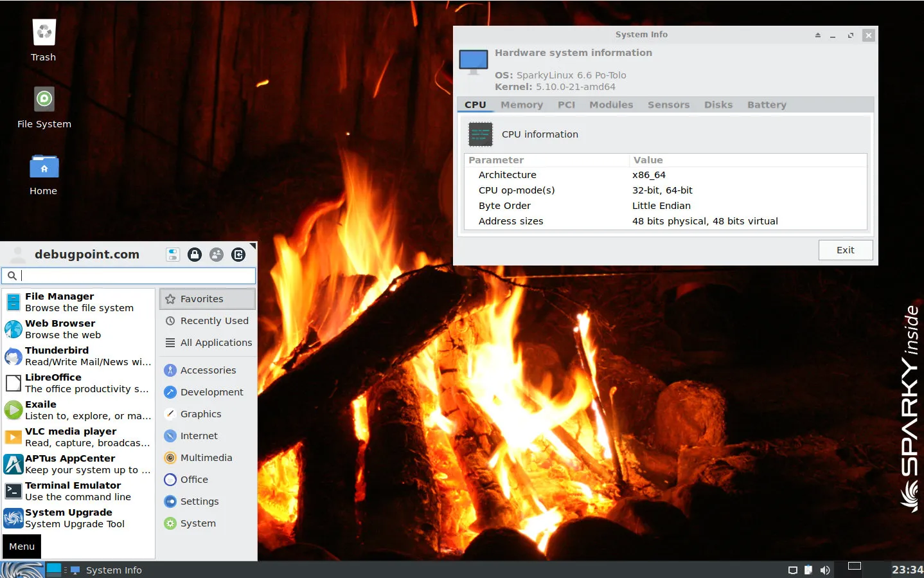Open settings manager icon beside debugpoint.com
The image size is (924, 578).
point(173,255)
